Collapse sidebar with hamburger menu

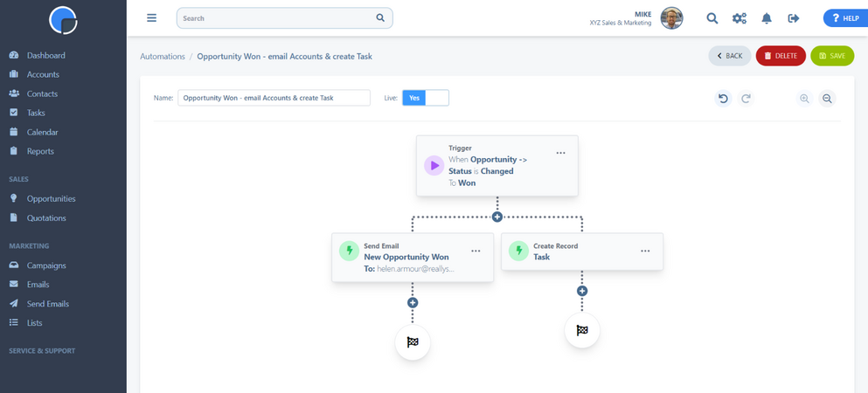point(152,17)
